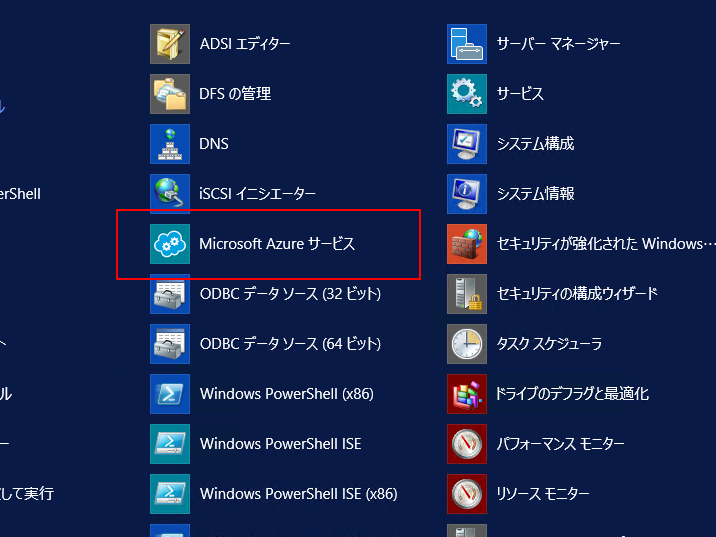Screen dimensions: 716x537
Task: Open the セキュリティの構成ウィザード icon
Action: [x=467, y=294]
